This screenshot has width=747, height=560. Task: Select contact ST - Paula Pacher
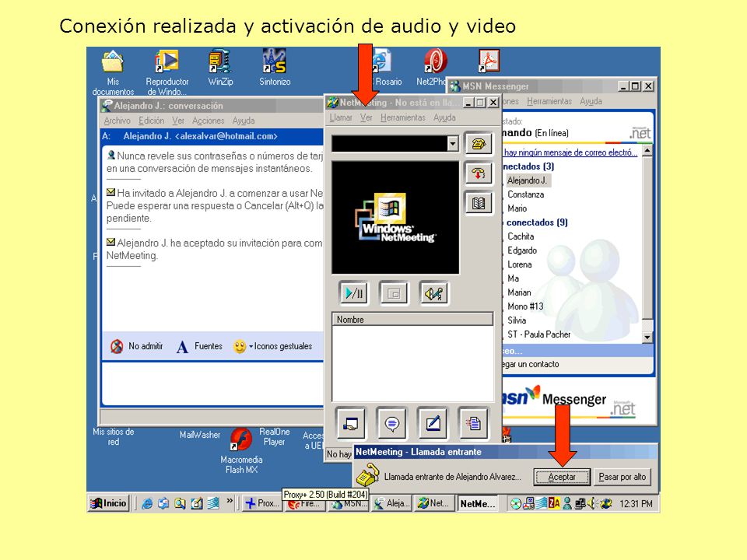tap(538, 334)
